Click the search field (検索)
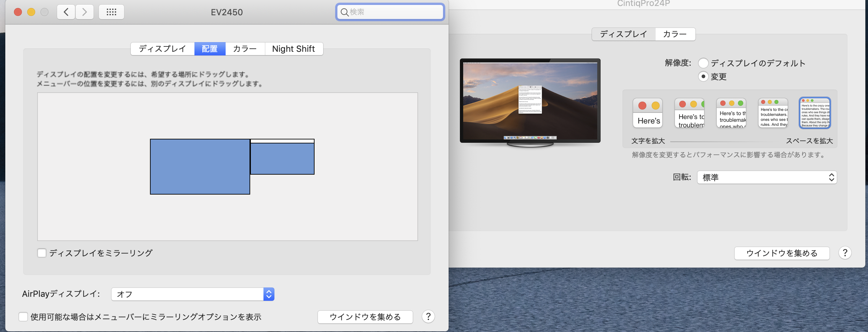The image size is (868, 332). coord(390,12)
